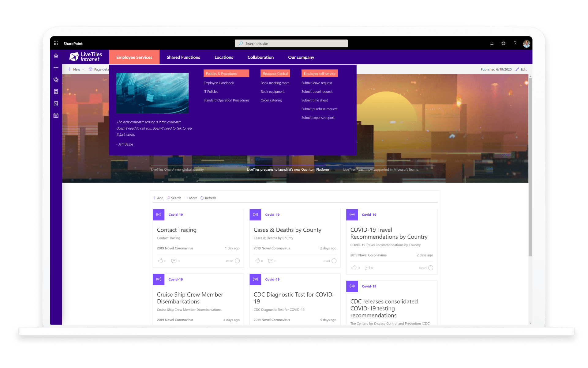The height and width of the screenshot is (368, 588).
Task: Mark COVID-19 Travel Recommendations as read
Action: [431, 268]
